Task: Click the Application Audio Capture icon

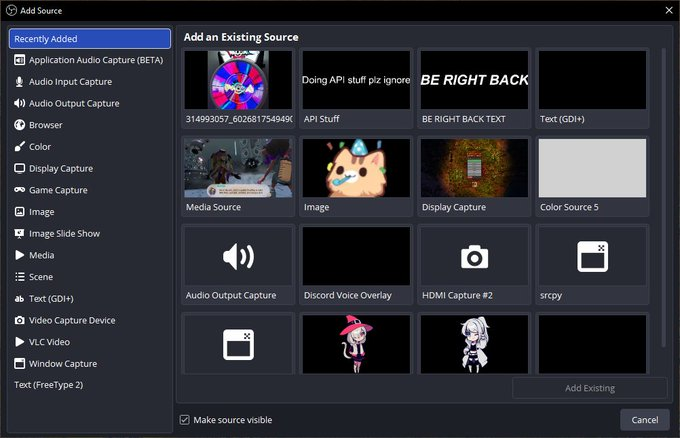Action: [x=19, y=60]
